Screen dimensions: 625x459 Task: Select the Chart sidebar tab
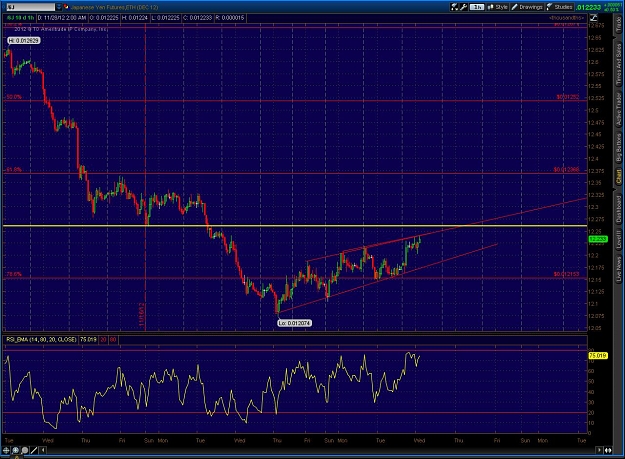click(619, 176)
